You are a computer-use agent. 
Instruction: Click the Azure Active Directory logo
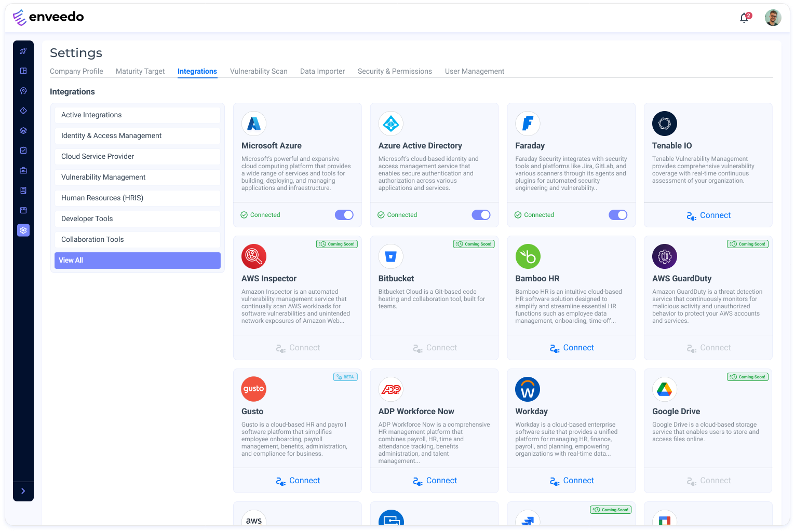[x=391, y=124]
